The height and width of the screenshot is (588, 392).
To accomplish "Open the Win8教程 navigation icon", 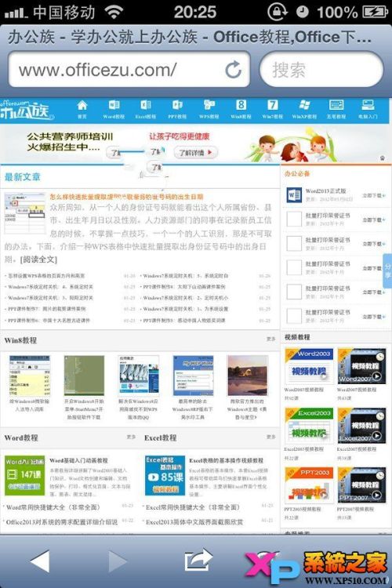I will click(x=241, y=109).
